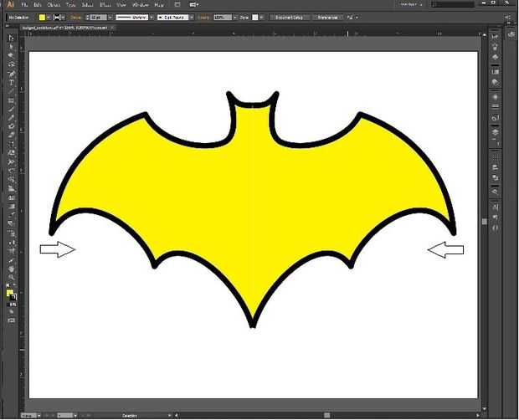Select the Free Transform tool

coord(11,171)
